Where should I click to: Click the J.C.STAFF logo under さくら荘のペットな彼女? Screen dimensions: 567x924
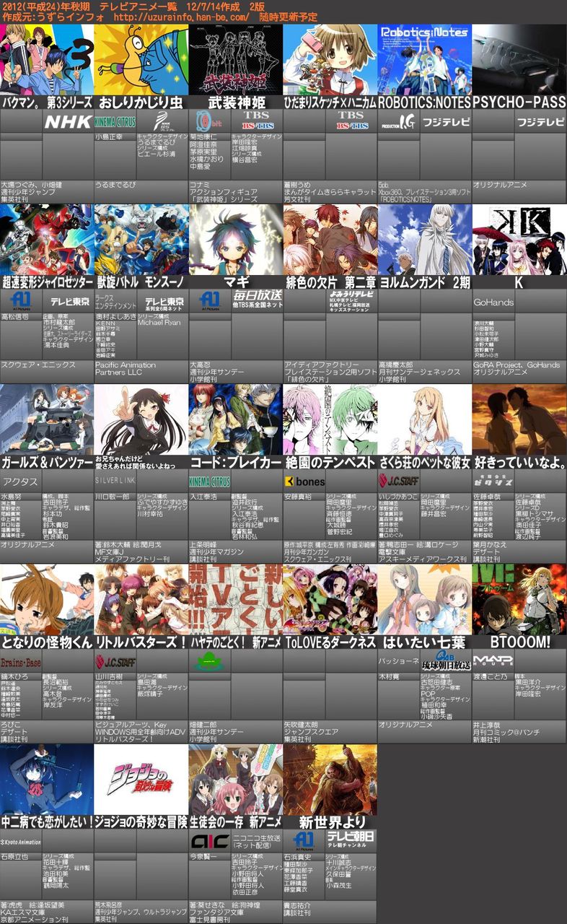(399, 481)
